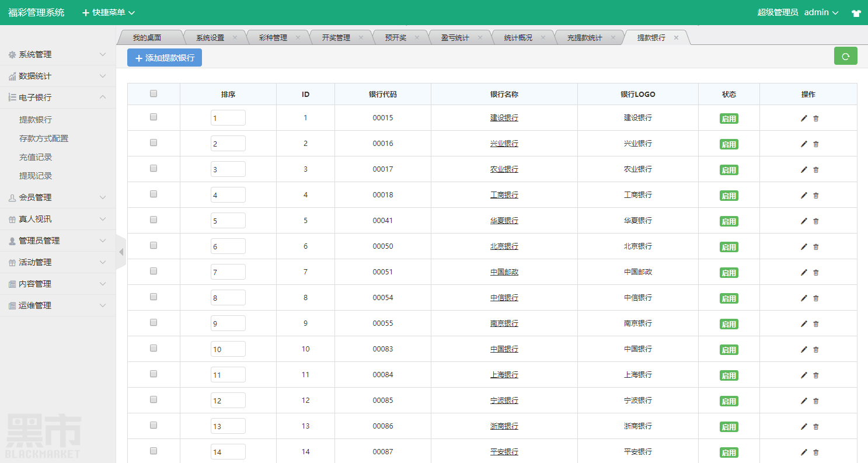Screen dimensions: 868x463
Task: Edit 宁波银行 via pencil icon
Action: click(x=804, y=401)
